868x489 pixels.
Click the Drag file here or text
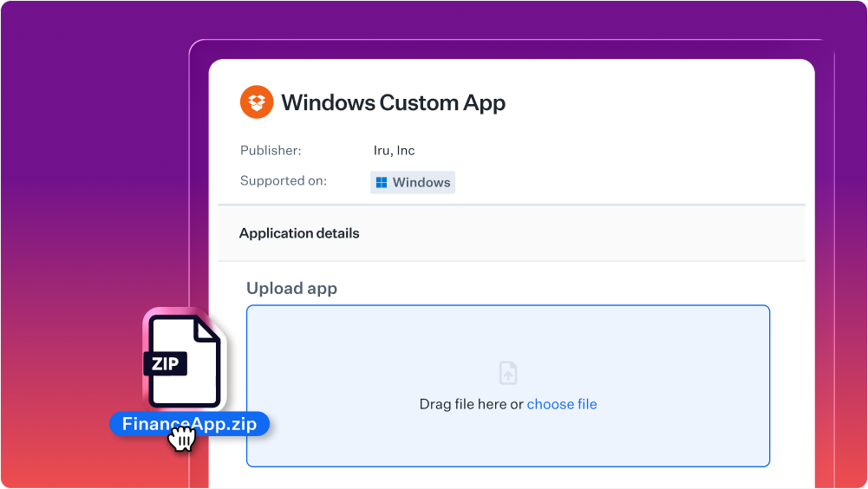pos(471,404)
